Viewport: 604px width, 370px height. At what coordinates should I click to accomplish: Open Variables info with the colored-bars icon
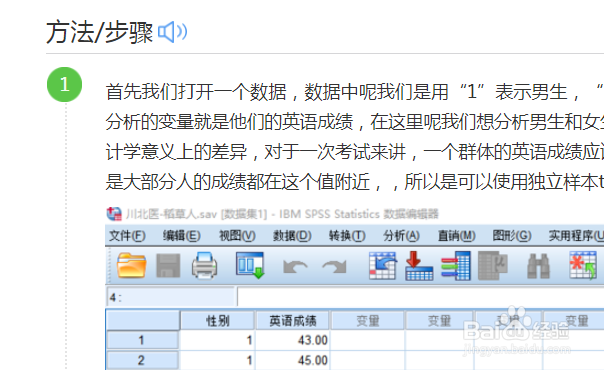(x=456, y=266)
